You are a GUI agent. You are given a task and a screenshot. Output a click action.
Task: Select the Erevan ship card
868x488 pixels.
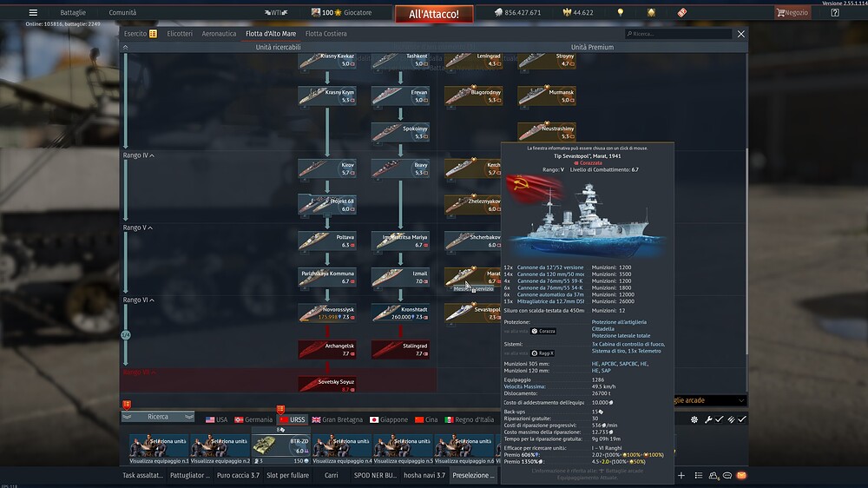pyautogui.click(x=400, y=96)
